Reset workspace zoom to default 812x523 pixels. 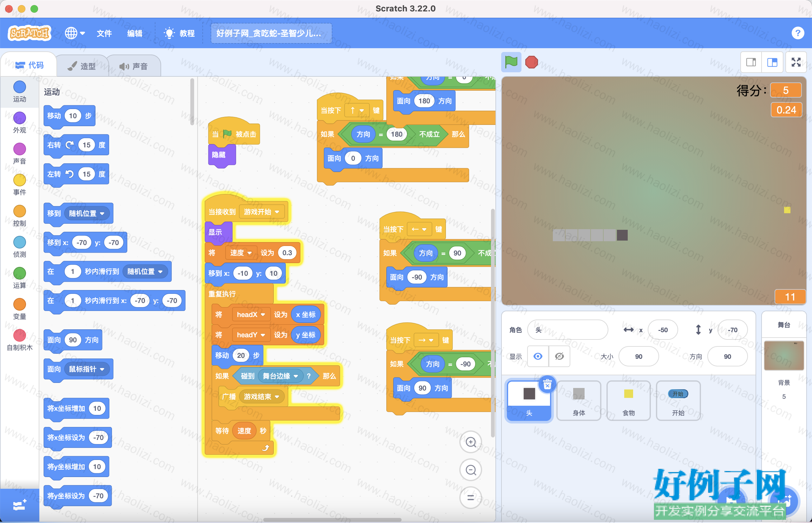[471, 498]
